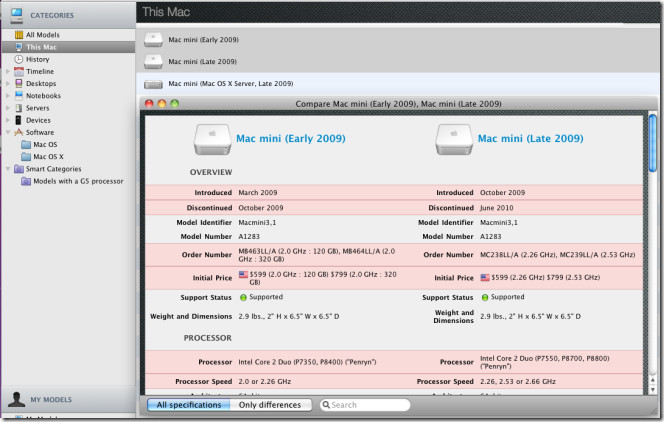The height and width of the screenshot is (422, 664).
Task: Click the '2.26, 2.53 or 2.66 GHz' value
Action: point(517,381)
